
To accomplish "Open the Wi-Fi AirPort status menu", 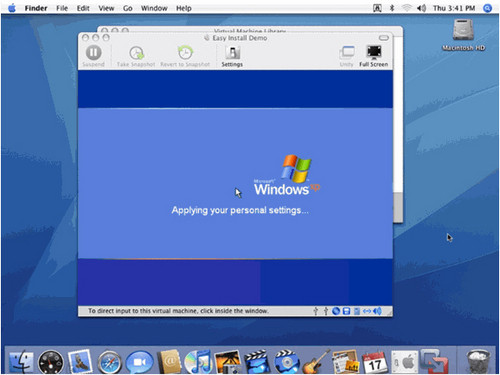I will (x=406, y=8).
